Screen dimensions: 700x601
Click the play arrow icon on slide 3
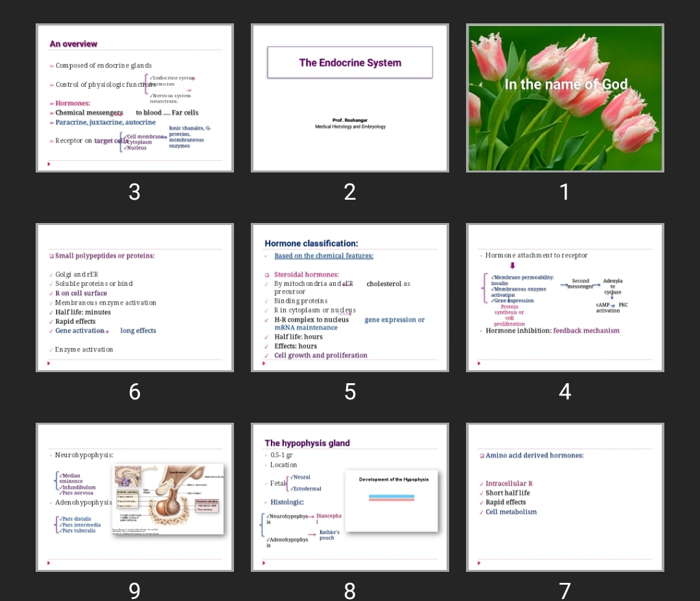tap(49, 164)
